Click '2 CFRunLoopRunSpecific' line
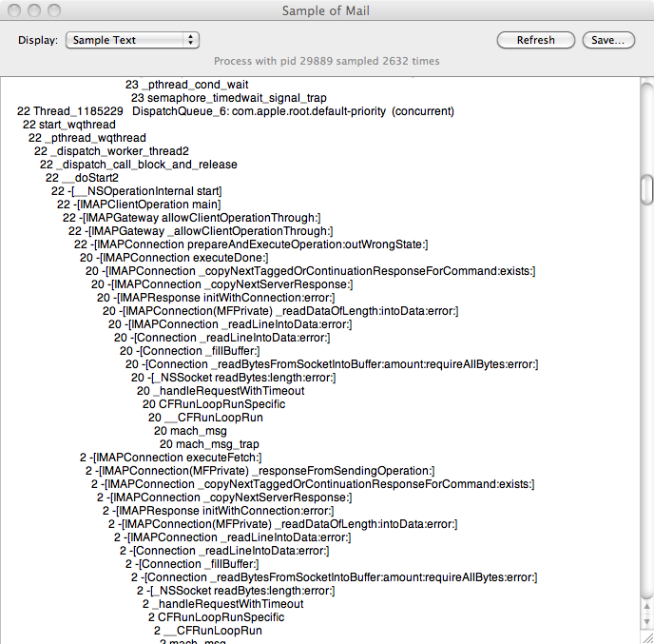 [217, 618]
